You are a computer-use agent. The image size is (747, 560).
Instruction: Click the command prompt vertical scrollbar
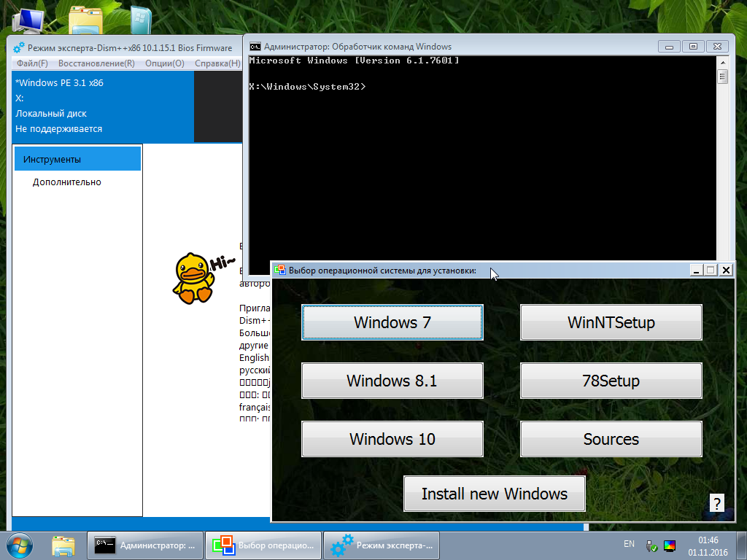(x=723, y=146)
